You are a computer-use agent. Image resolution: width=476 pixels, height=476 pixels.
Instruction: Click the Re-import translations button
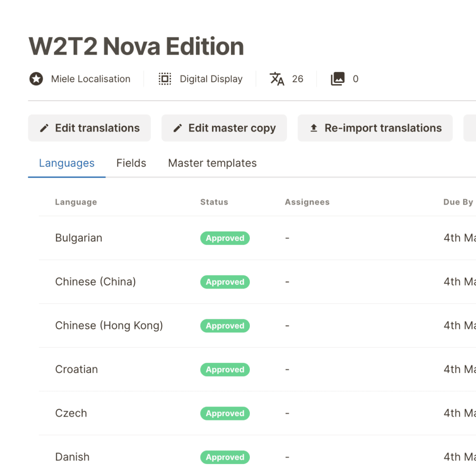(375, 128)
